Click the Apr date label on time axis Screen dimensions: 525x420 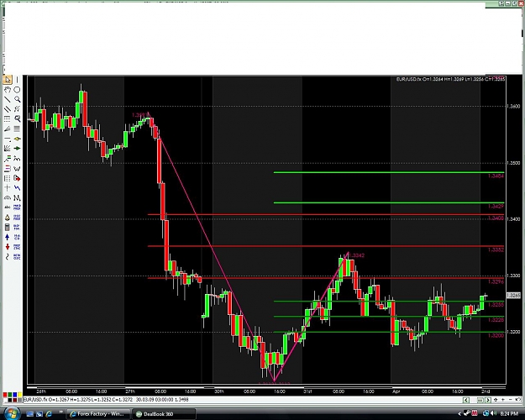tap(396, 391)
